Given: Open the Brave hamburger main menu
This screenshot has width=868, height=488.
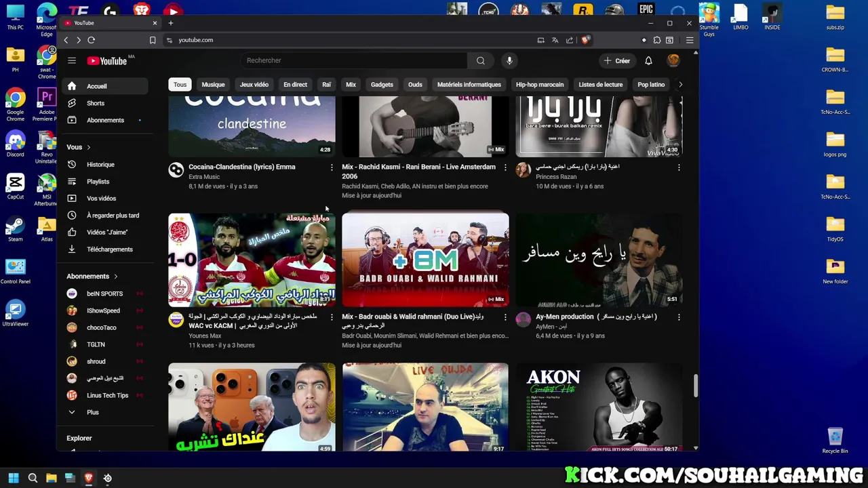Looking at the screenshot, I should click(690, 40).
